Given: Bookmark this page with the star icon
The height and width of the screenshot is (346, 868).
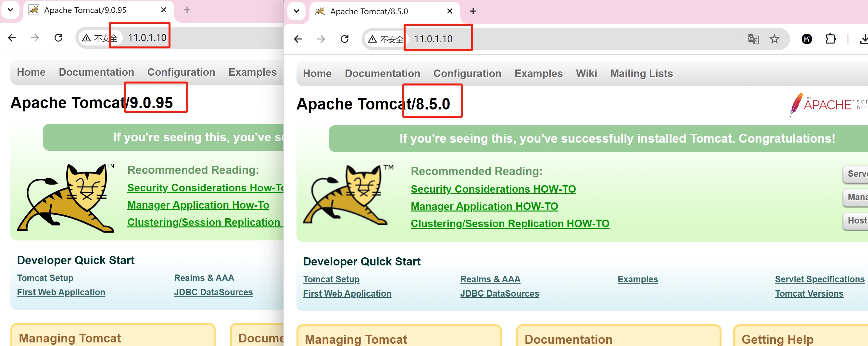Looking at the screenshot, I should 774,39.
